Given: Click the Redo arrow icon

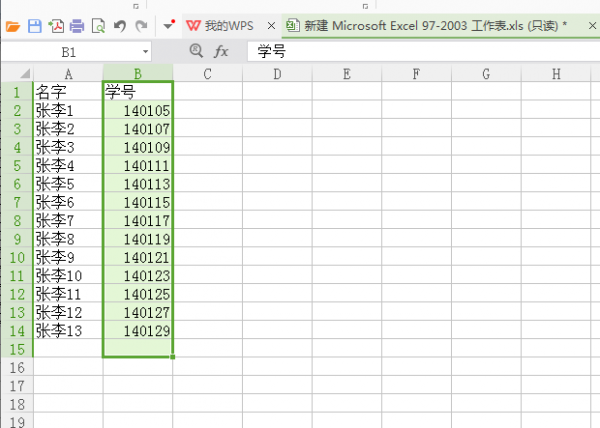Looking at the screenshot, I should point(141,24).
